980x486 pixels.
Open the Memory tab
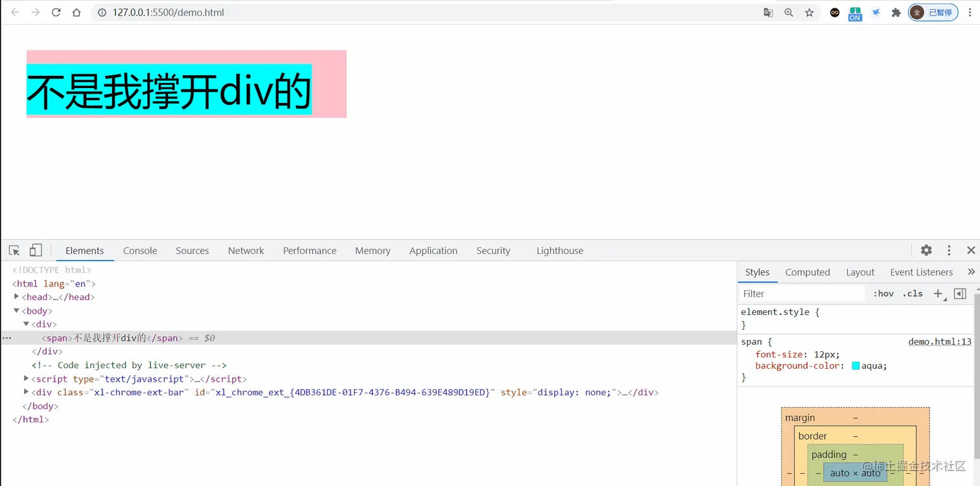pyautogui.click(x=373, y=251)
